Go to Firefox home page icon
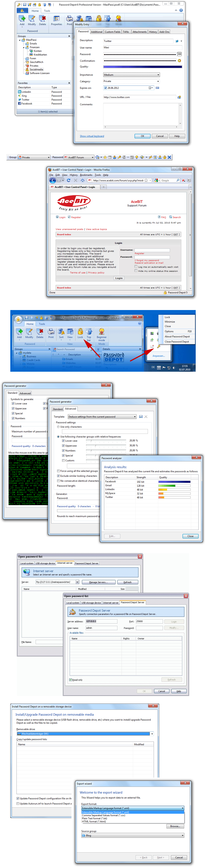The image size is (206, 868). click(x=82, y=180)
